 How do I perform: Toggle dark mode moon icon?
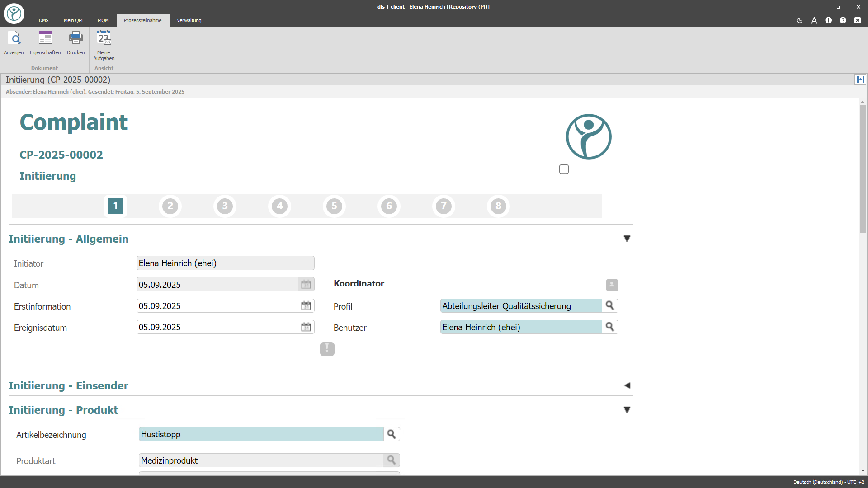coord(799,20)
